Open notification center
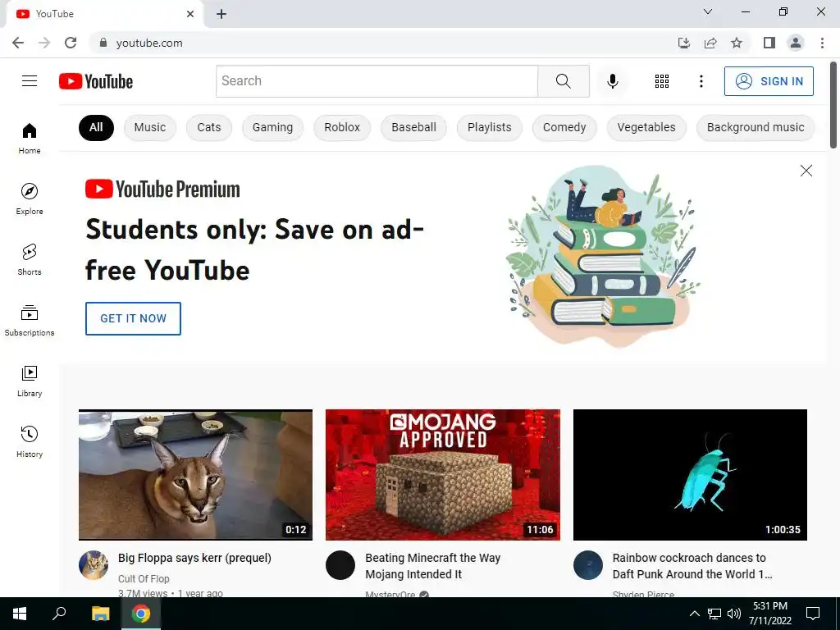 pyautogui.click(x=813, y=614)
